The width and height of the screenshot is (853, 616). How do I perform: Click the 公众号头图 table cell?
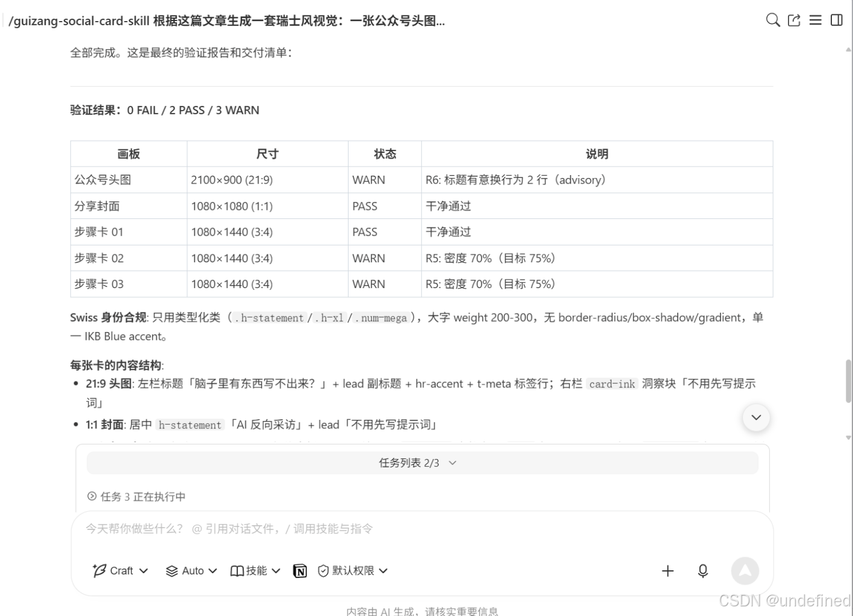[x=129, y=180]
